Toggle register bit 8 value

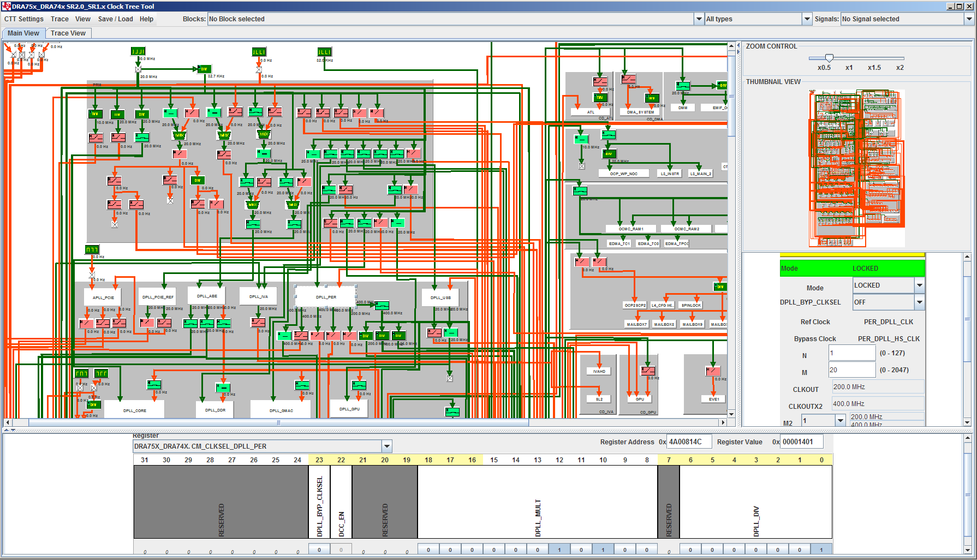(647, 549)
